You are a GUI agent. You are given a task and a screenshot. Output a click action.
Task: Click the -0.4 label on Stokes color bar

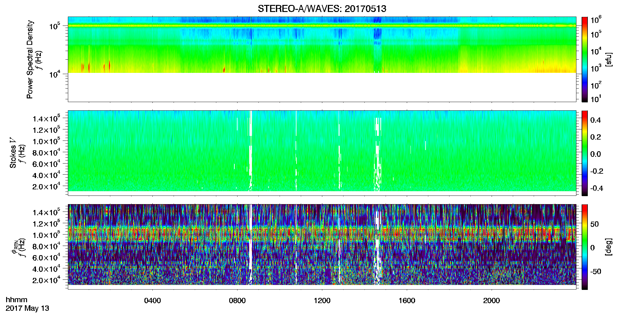pyautogui.click(x=597, y=188)
